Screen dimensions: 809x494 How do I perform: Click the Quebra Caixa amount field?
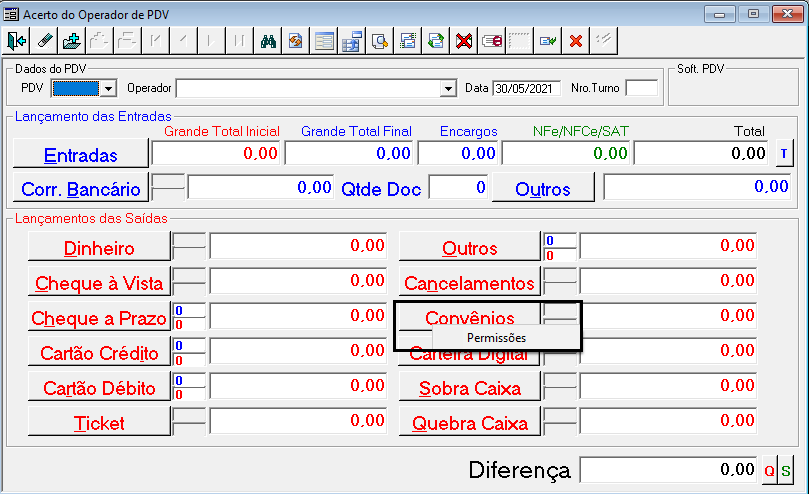coord(668,421)
